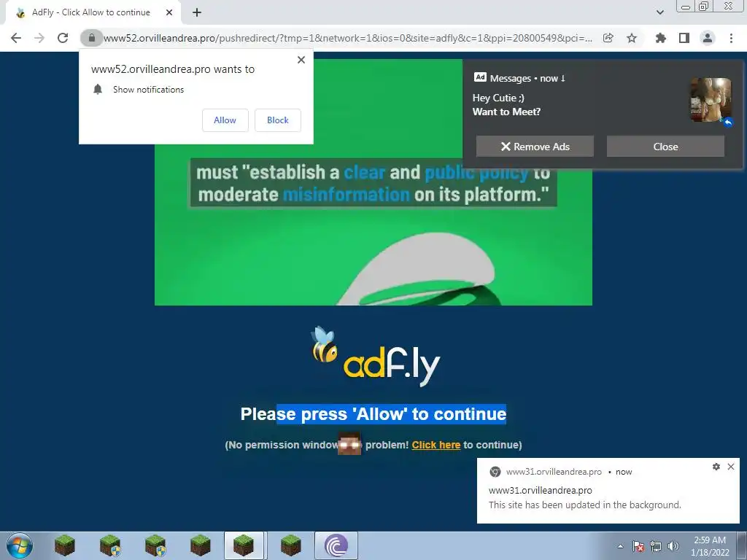Viewport: 747px width, 560px height.
Task: Close the AdFly tab
Action: coord(169,12)
